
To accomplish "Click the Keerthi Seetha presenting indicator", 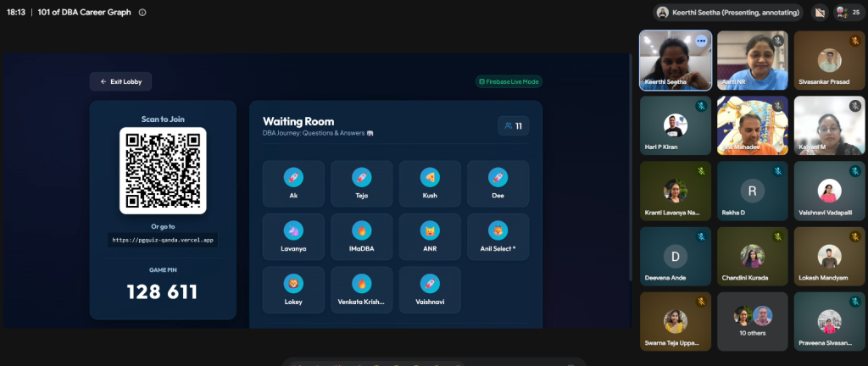I will (x=728, y=12).
